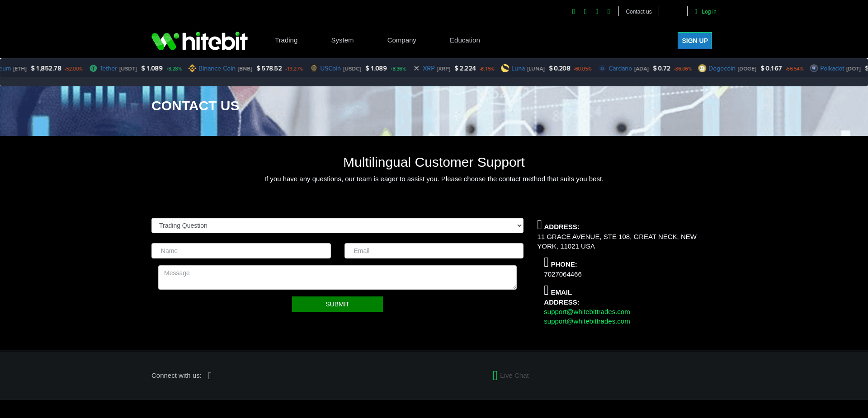Select Contact us in the top bar
The image size is (868, 418).
click(x=638, y=11)
